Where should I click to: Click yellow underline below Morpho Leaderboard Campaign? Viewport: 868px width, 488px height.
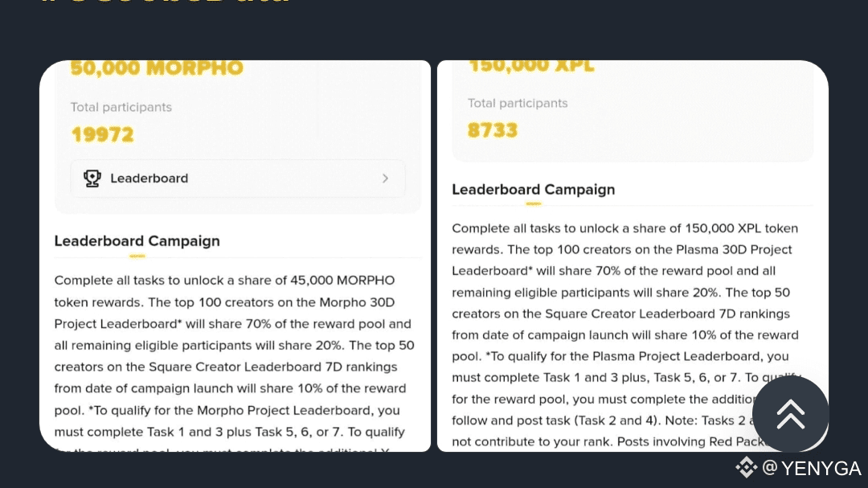(x=137, y=257)
